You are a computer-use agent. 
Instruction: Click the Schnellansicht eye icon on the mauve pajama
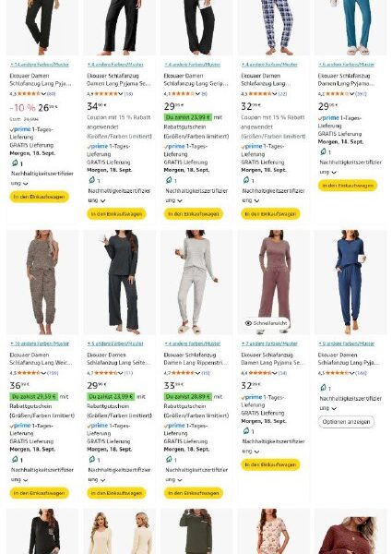248,323
